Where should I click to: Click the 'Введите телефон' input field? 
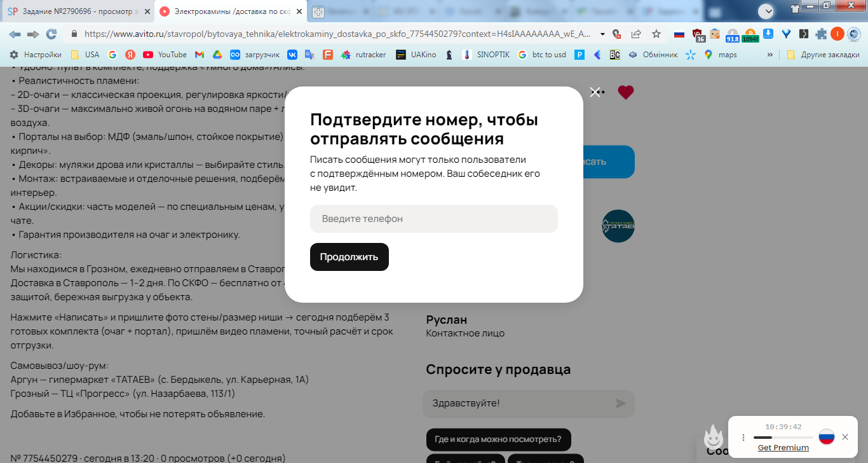(x=434, y=219)
